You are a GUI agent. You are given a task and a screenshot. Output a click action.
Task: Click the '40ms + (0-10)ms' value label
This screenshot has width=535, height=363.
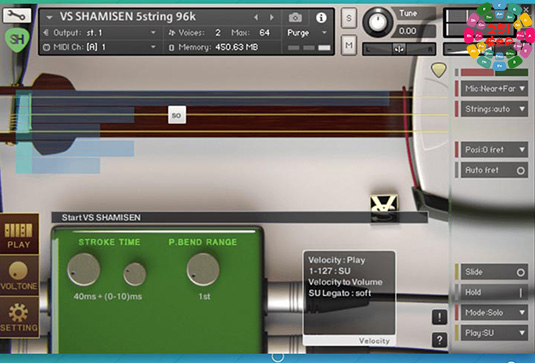pos(108,296)
